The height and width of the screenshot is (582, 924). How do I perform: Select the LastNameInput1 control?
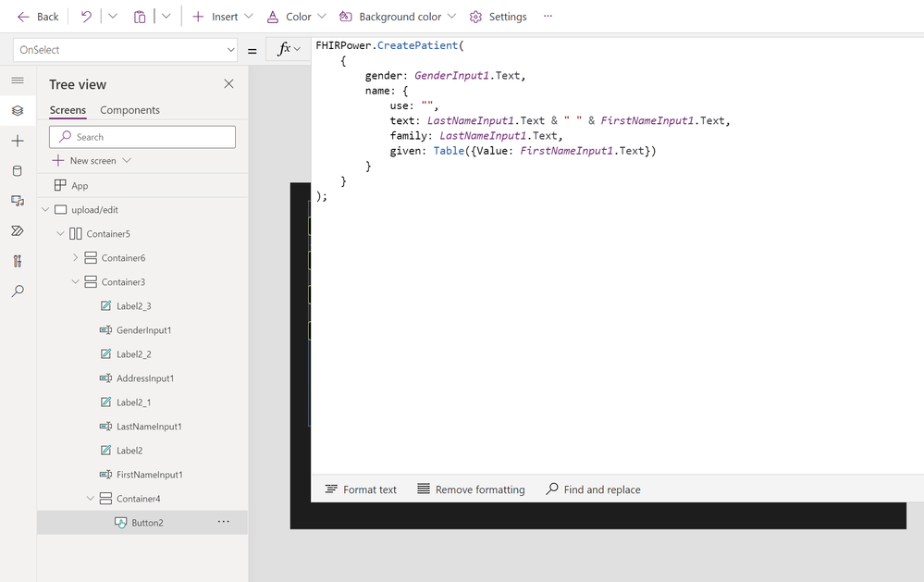[x=149, y=427]
